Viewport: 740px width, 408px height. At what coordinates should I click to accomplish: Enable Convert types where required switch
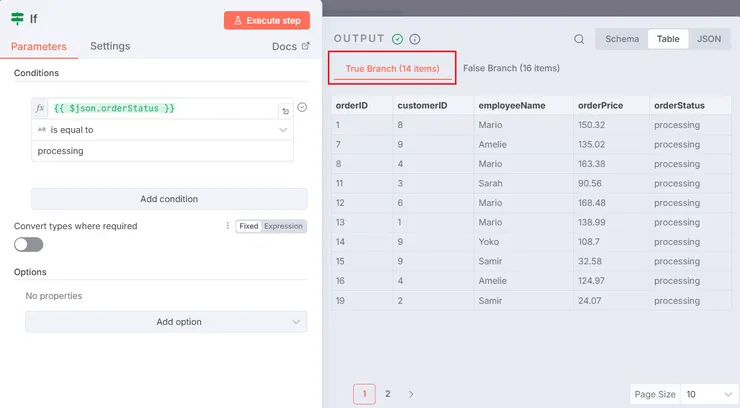click(x=29, y=244)
